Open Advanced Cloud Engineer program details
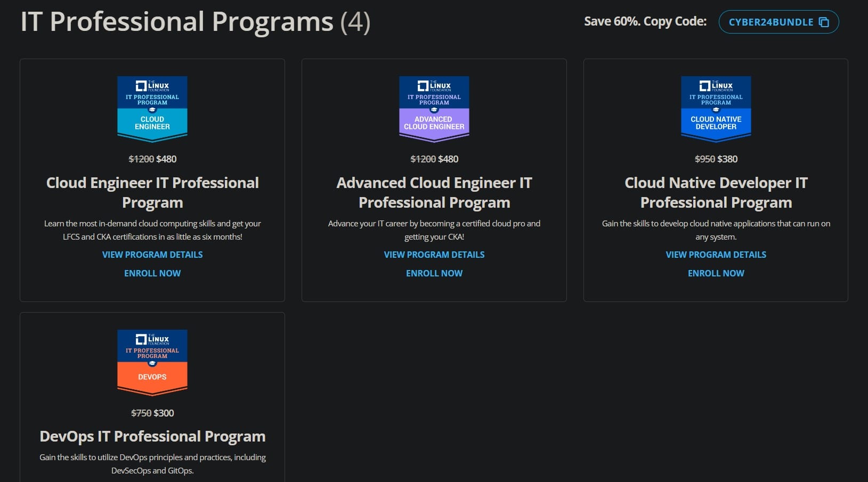Image resolution: width=868 pixels, height=482 pixels. click(x=434, y=255)
